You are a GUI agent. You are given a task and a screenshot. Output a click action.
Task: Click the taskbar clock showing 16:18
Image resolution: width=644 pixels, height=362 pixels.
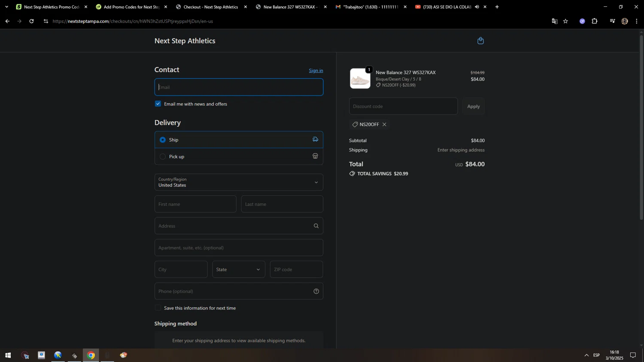[614, 355]
